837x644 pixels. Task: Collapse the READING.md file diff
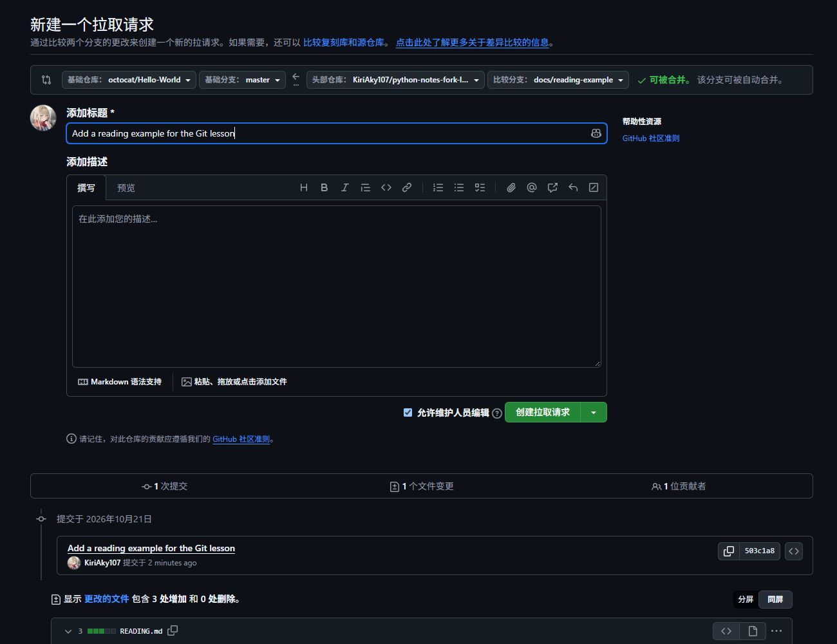[x=68, y=631]
